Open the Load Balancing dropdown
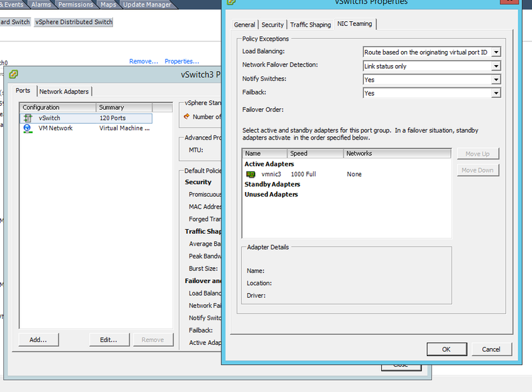532x392 pixels. click(x=495, y=52)
